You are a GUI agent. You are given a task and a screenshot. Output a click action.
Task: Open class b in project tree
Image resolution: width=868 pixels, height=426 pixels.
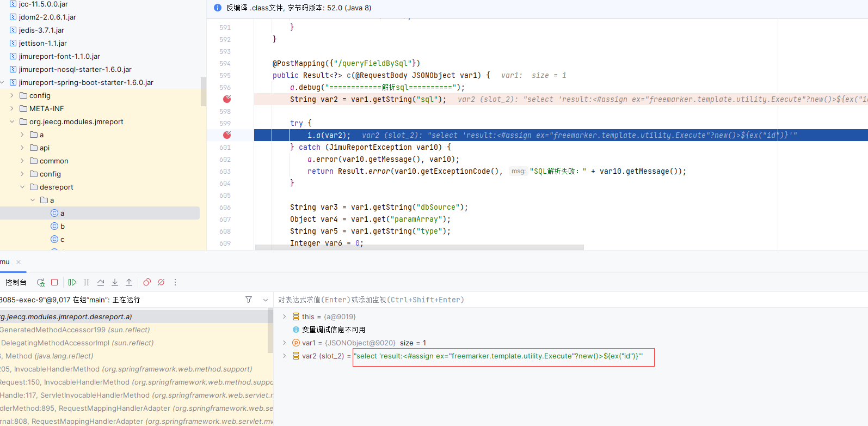63,226
